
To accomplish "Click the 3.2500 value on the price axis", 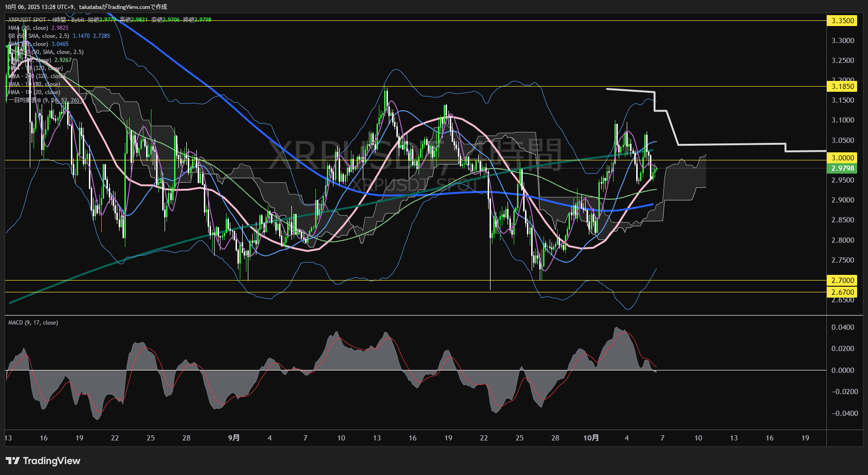I will (842, 61).
